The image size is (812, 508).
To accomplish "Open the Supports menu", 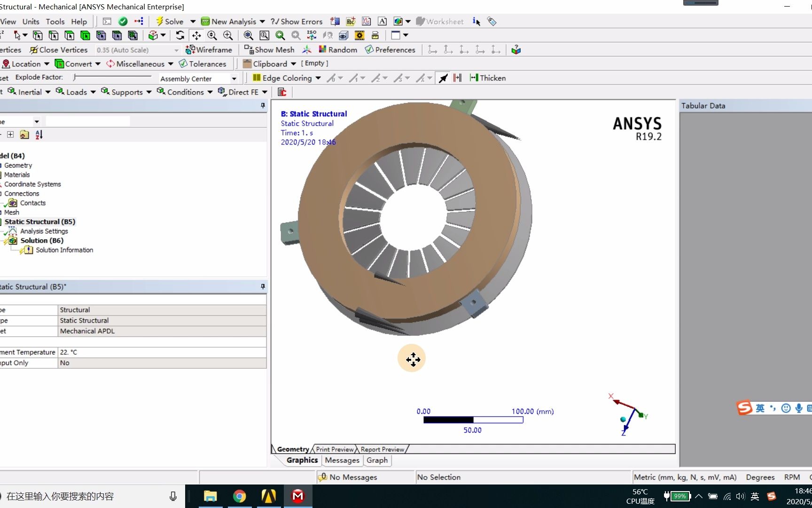I will (126, 92).
